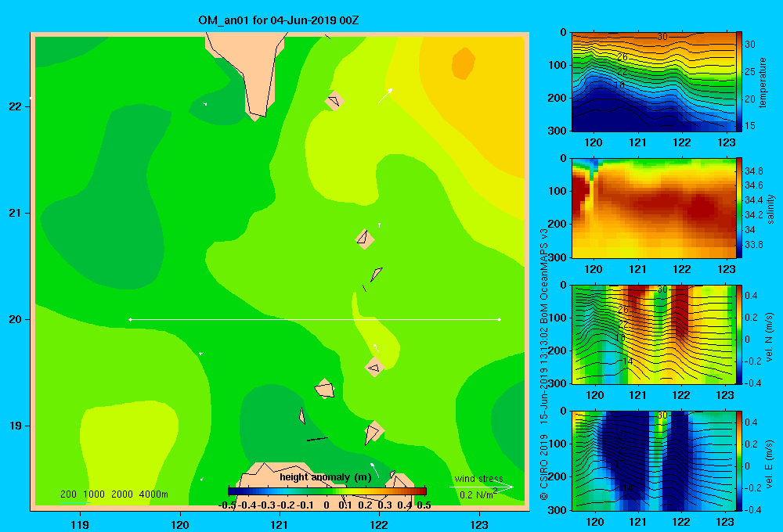Click the "vel. E (m/s)" axis label

click(769, 464)
